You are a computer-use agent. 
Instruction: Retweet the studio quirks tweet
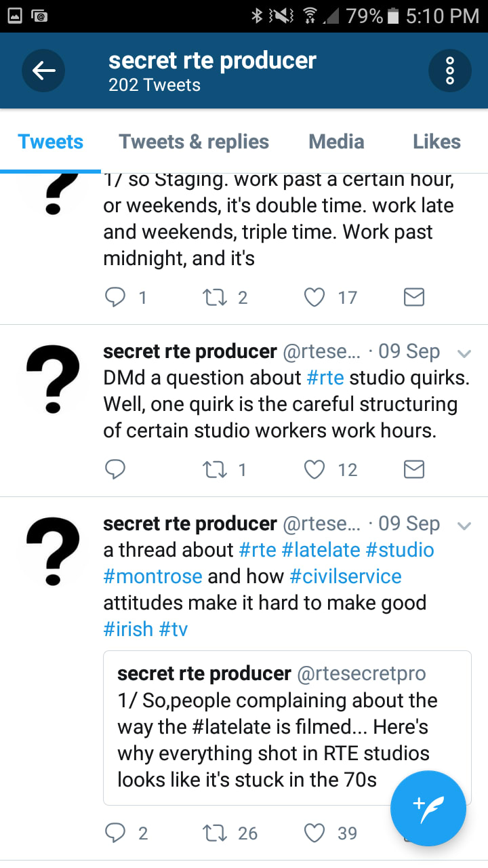214,469
